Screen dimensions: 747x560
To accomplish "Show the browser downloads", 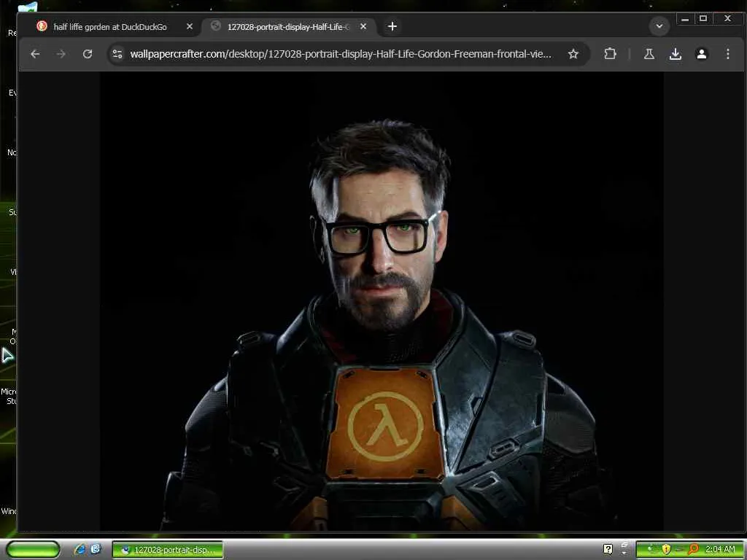I will click(675, 54).
